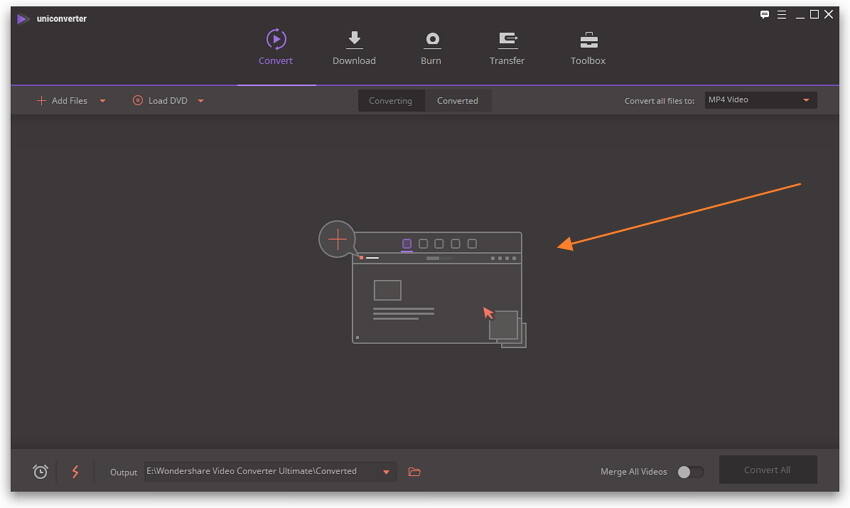The image size is (850, 508).
Task: Toggle the Merge All Videos switch
Action: 690,472
